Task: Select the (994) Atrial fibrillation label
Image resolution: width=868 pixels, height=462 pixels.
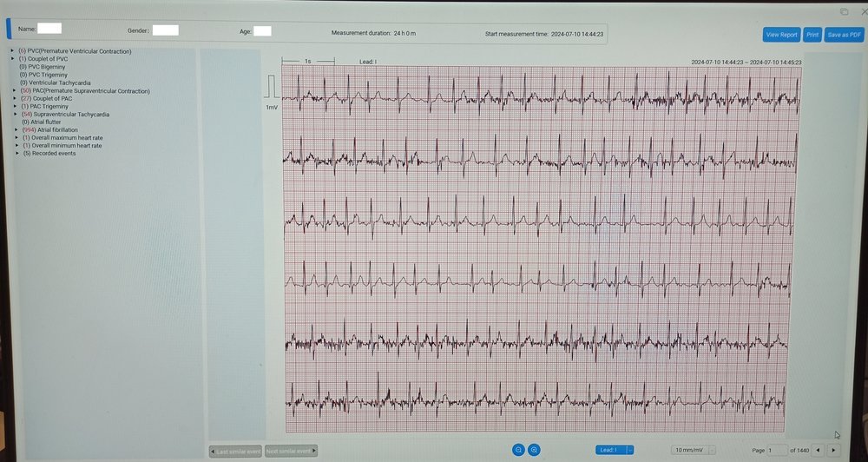Action: tap(50, 129)
